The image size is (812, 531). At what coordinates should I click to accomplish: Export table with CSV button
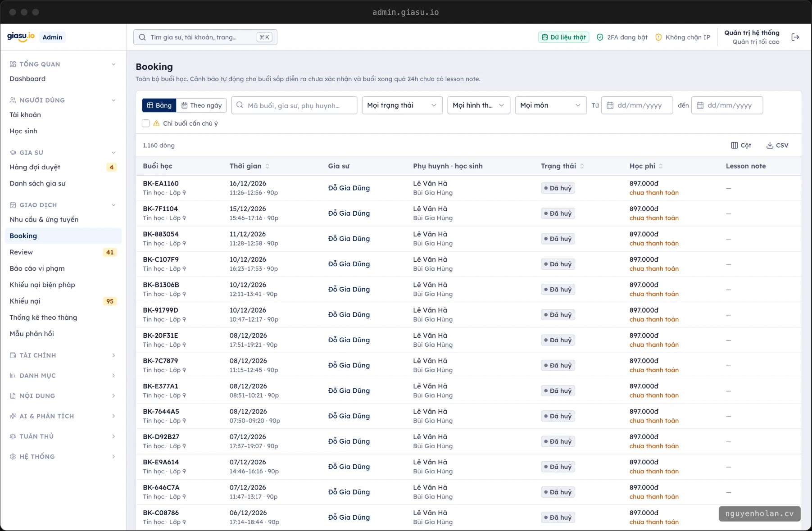click(777, 145)
